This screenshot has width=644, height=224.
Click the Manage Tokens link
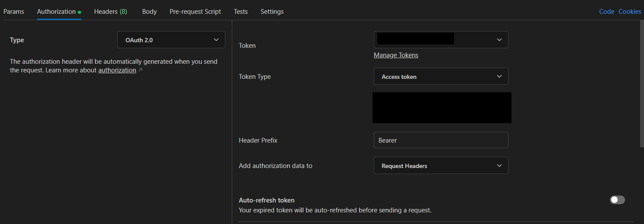(x=396, y=55)
